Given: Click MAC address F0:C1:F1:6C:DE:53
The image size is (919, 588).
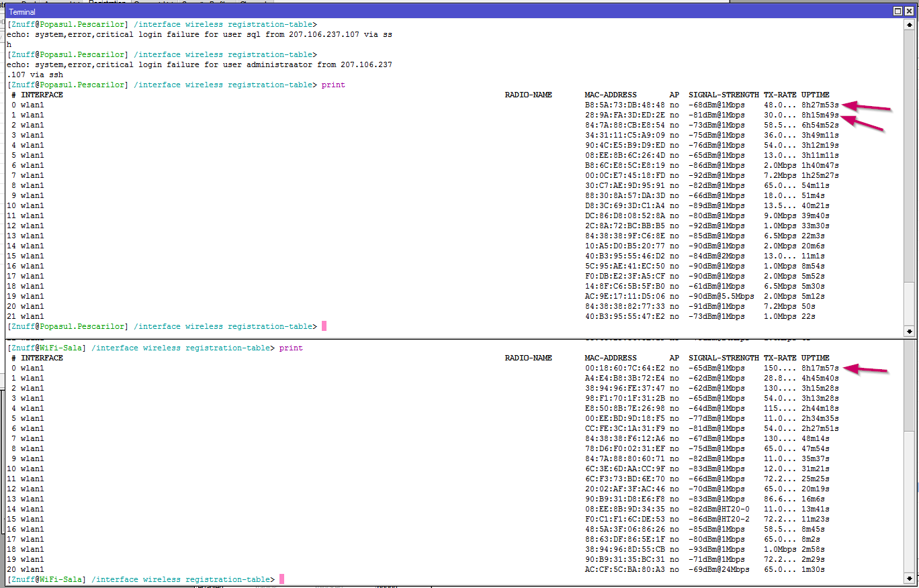Looking at the screenshot, I should [x=625, y=519].
